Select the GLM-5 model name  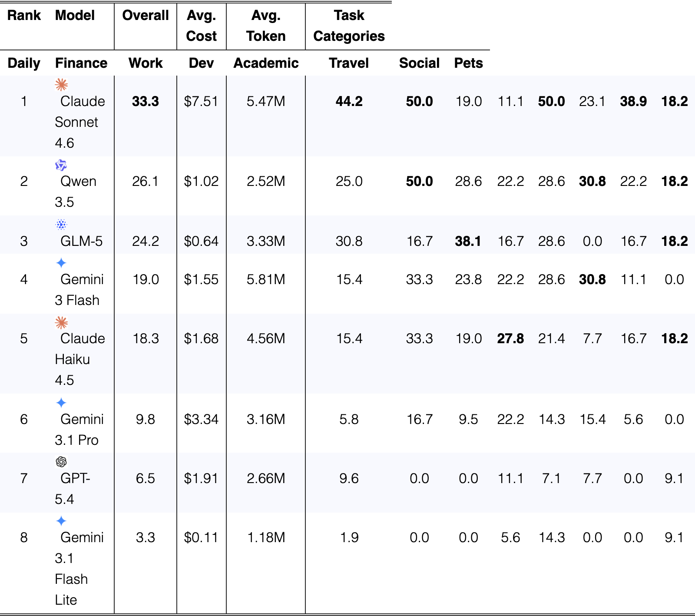click(x=82, y=241)
